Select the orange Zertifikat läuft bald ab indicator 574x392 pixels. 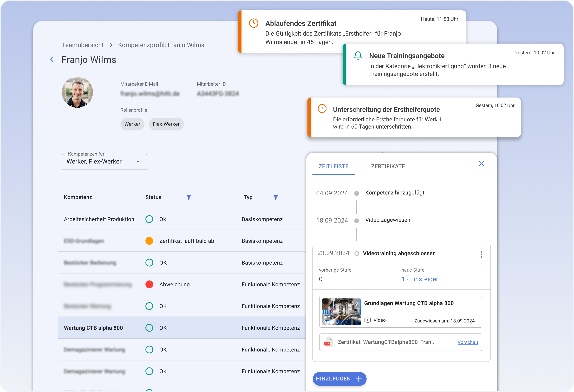(149, 241)
